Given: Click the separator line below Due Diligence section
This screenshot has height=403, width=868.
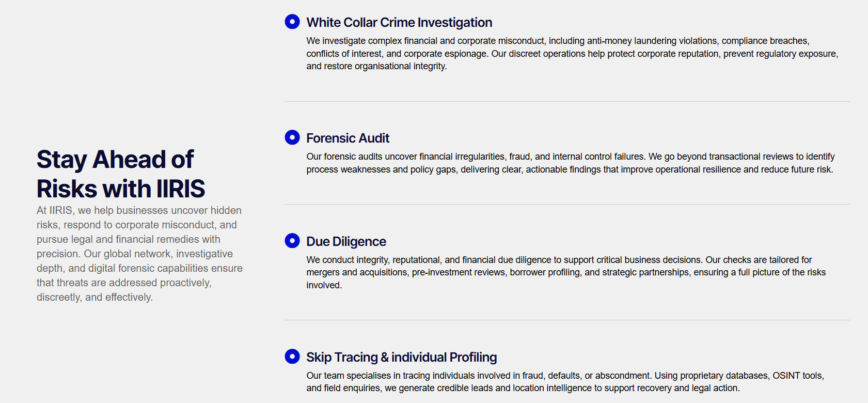Looking at the screenshot, I should (566, 320).
